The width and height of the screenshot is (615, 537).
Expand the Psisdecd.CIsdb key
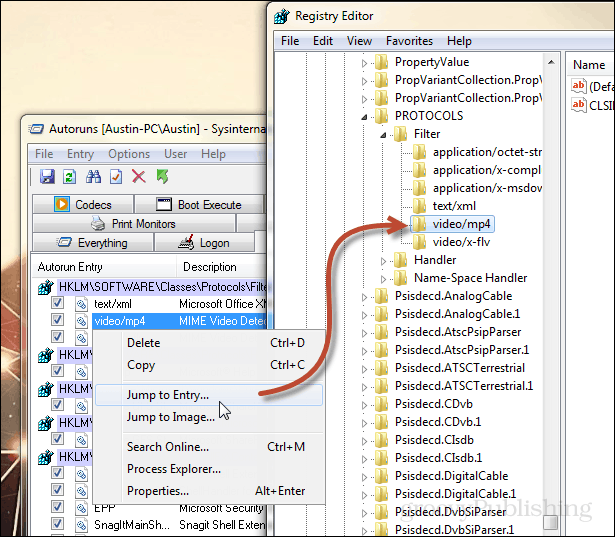[x=364, y=441]
